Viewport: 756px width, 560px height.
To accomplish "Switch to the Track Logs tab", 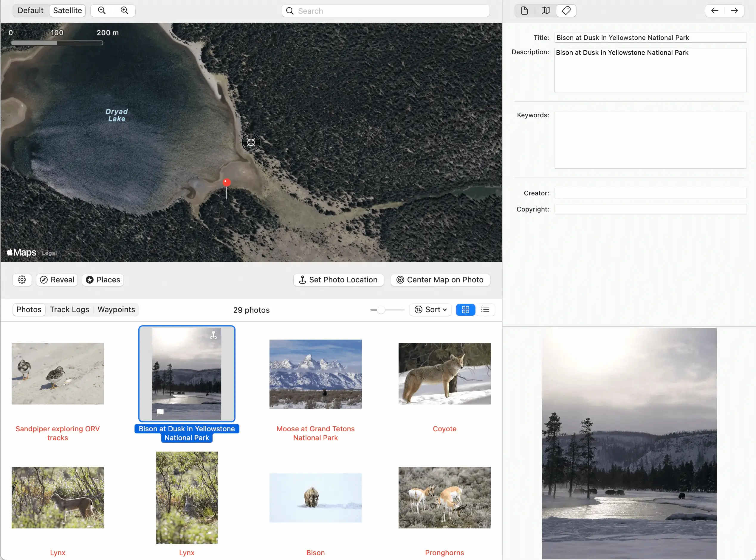I will click(69, 309).
